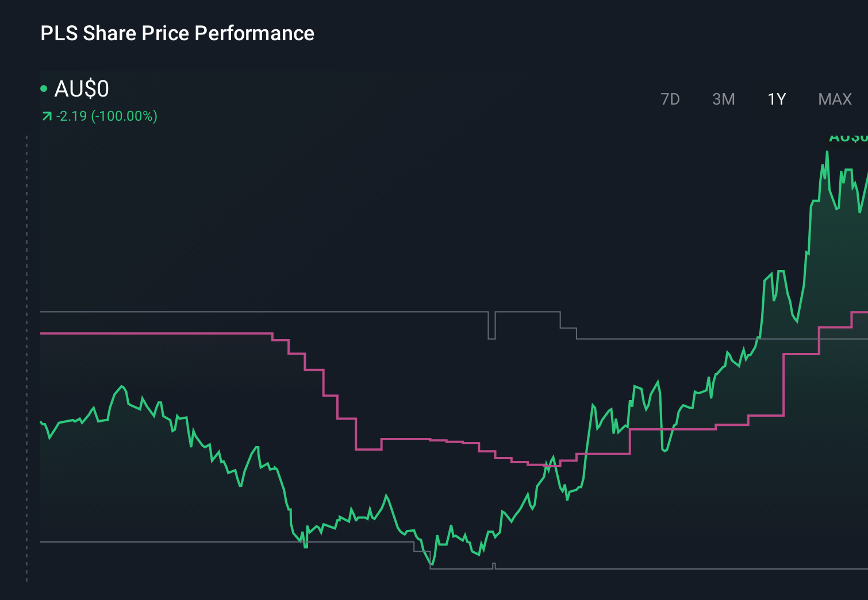This screenshot has width=868, height=600.
Task: Click the tallest vertical jump of pink line
Action: point(784,384)
